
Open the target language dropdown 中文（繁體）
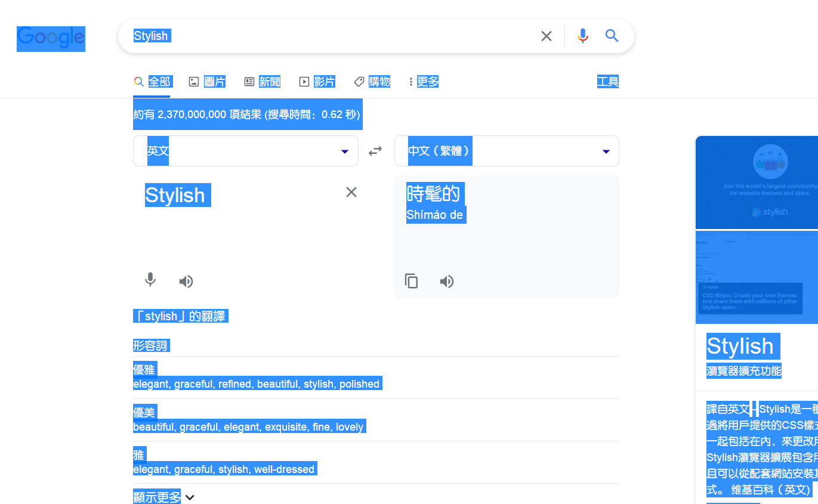point(507,151)
